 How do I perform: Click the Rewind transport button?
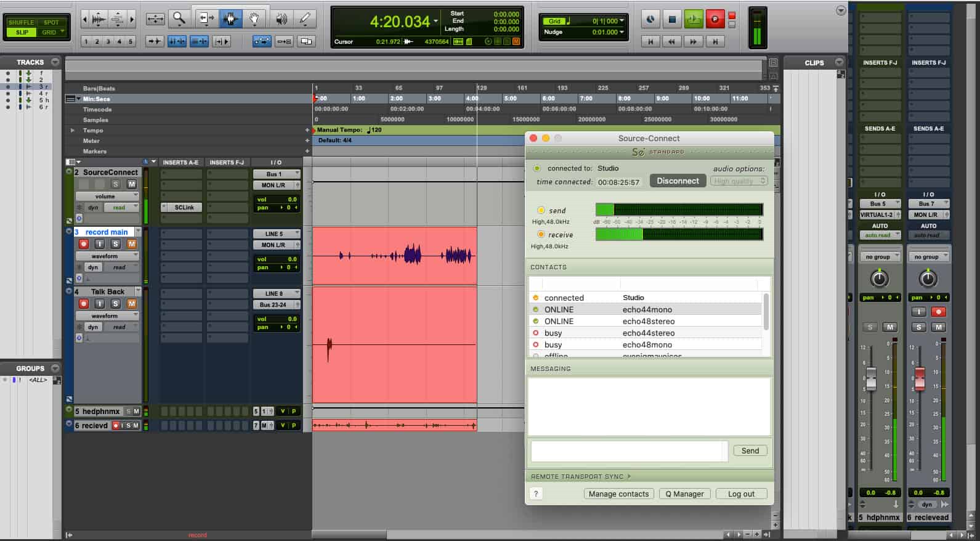(671, 41)
